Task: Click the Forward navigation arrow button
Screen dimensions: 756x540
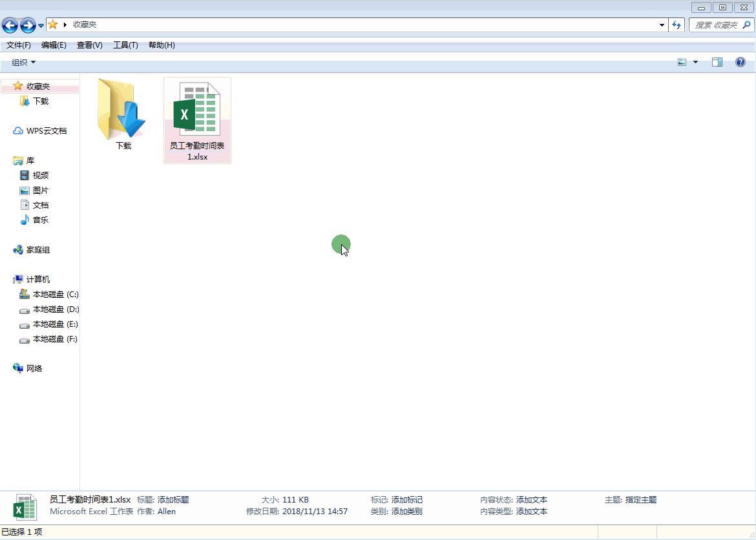Action: click(x=28, y=25)
